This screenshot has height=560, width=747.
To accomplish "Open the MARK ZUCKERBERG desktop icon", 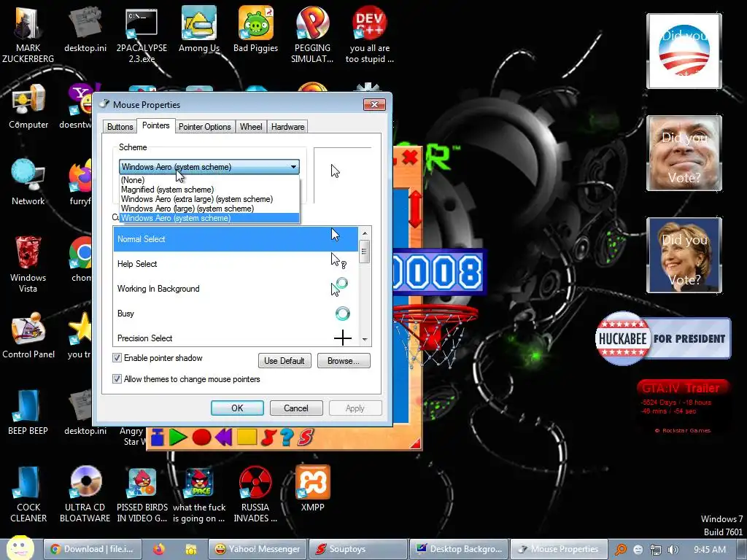I will tap(28, 34).
